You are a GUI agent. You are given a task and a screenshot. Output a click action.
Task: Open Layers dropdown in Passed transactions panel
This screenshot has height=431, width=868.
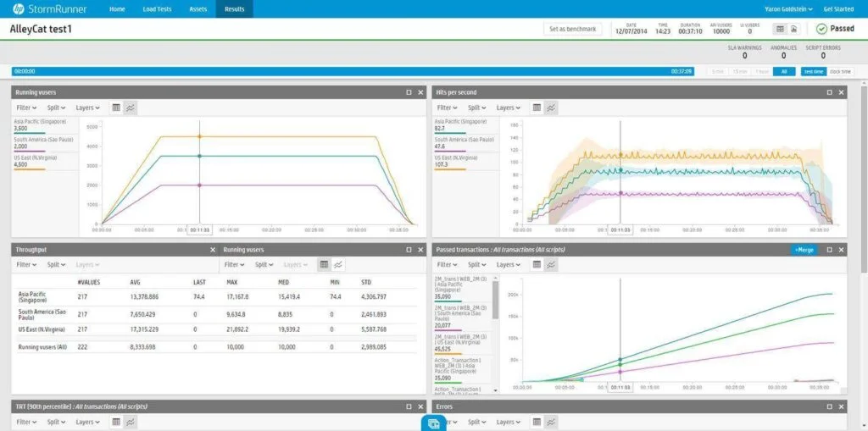point(509,265)
